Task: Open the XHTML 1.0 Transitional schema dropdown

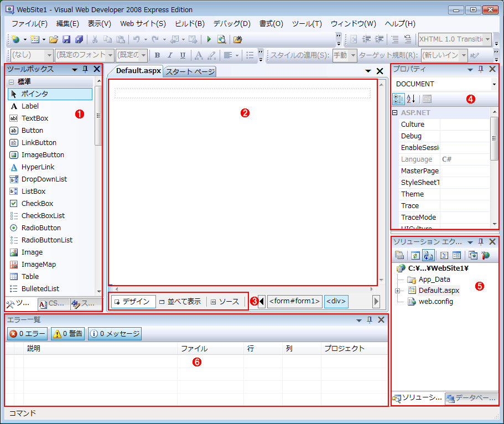Action: 487,39
